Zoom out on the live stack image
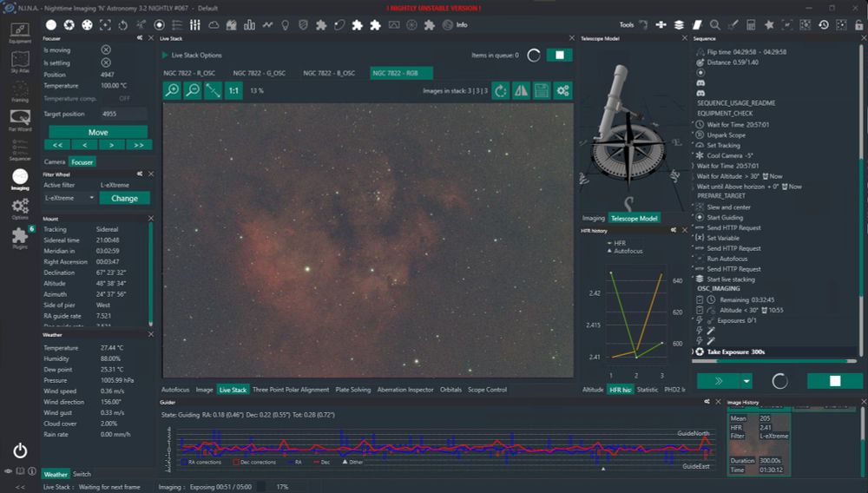 [x=193, y=90]
